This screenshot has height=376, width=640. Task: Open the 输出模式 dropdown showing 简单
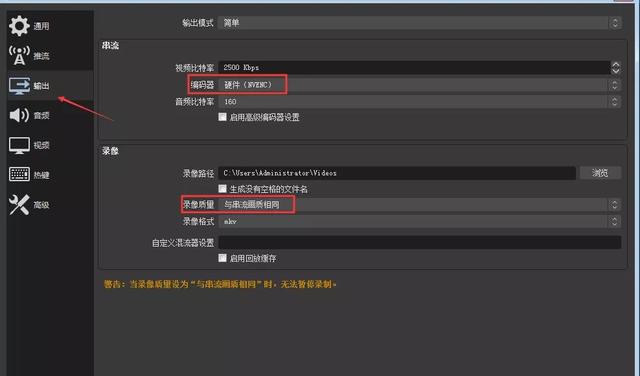tap(420, 23)
